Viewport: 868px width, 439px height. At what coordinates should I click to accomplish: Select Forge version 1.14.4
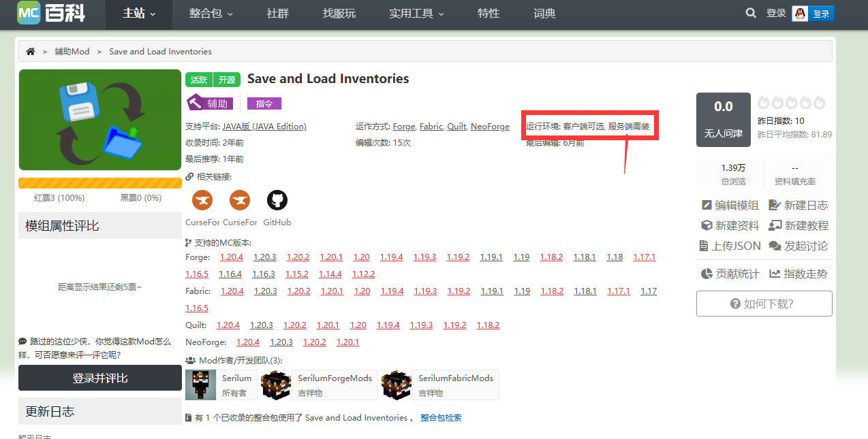(x=330, y=274)
